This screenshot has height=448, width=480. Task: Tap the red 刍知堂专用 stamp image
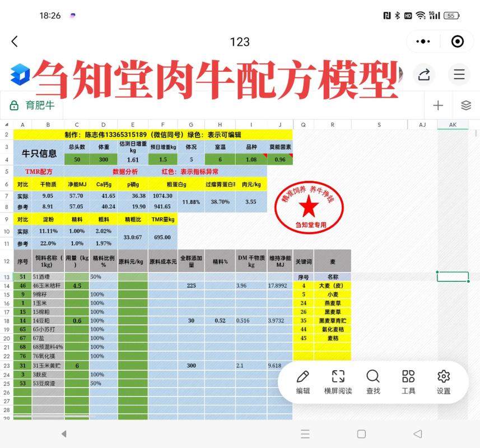(309, 207)
